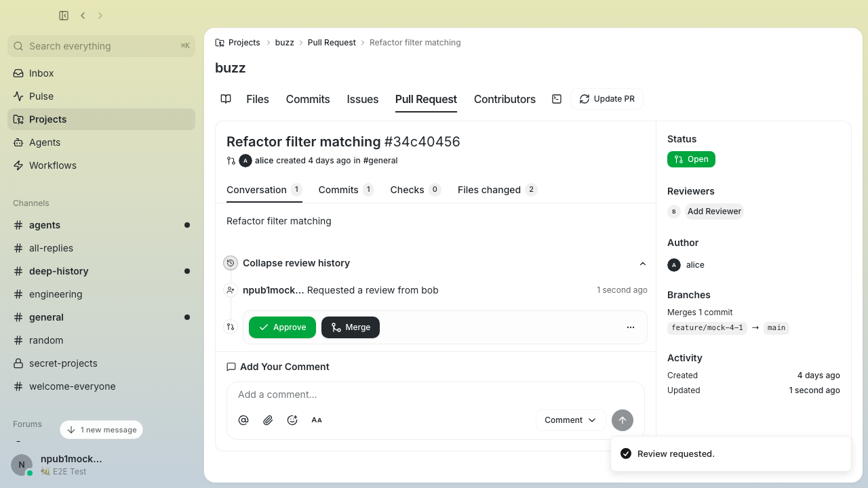Click Projects icon in breadcrumb
868x488 pixels.
(220, 43)
